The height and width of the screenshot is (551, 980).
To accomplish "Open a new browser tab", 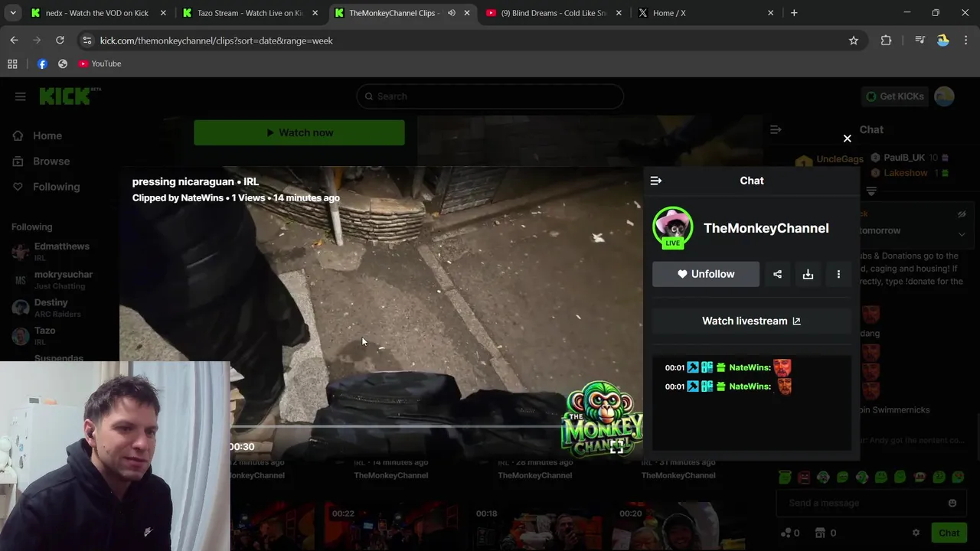I will 794,13.
